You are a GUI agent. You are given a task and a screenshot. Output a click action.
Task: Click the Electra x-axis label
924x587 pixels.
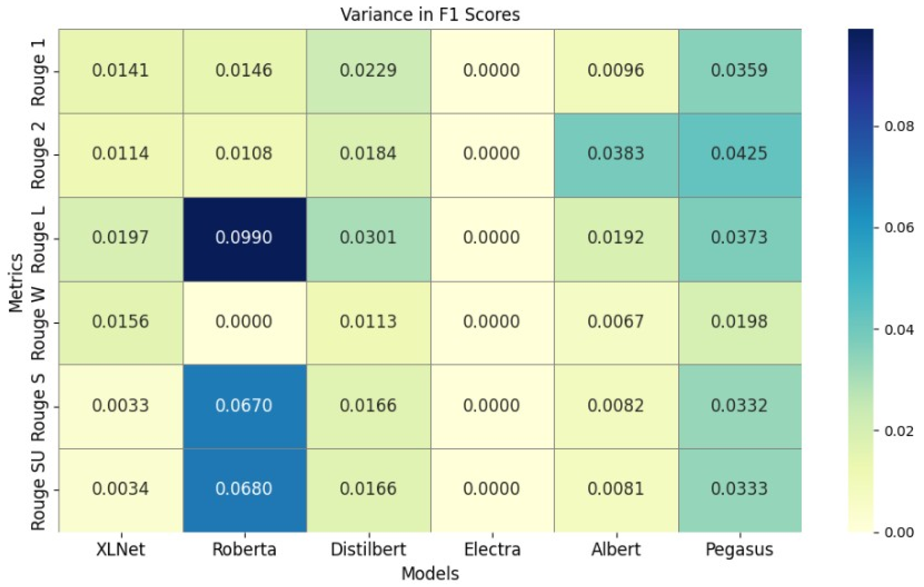[x=492, y=550]
